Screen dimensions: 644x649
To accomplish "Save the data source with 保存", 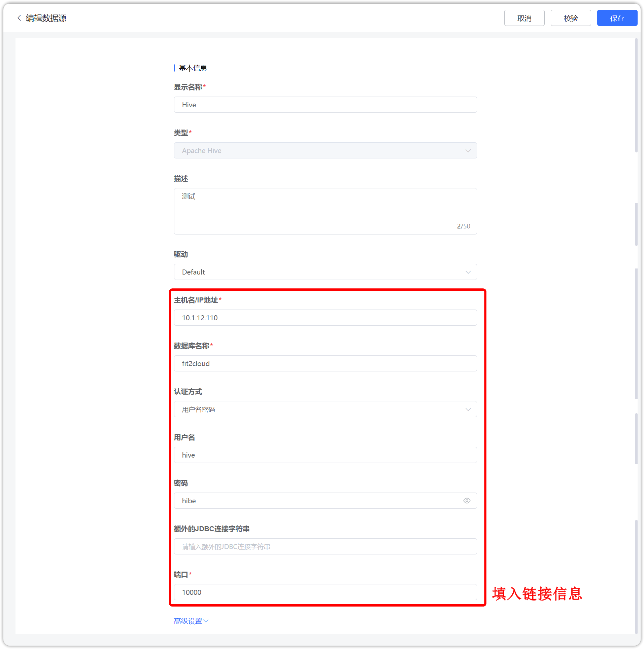I will click(x=617, y=18).
